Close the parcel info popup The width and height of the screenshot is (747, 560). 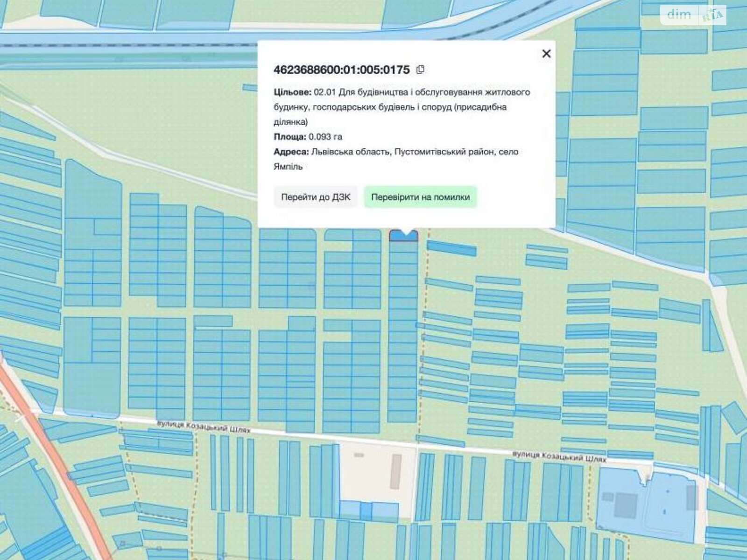[x=546, y=54]
